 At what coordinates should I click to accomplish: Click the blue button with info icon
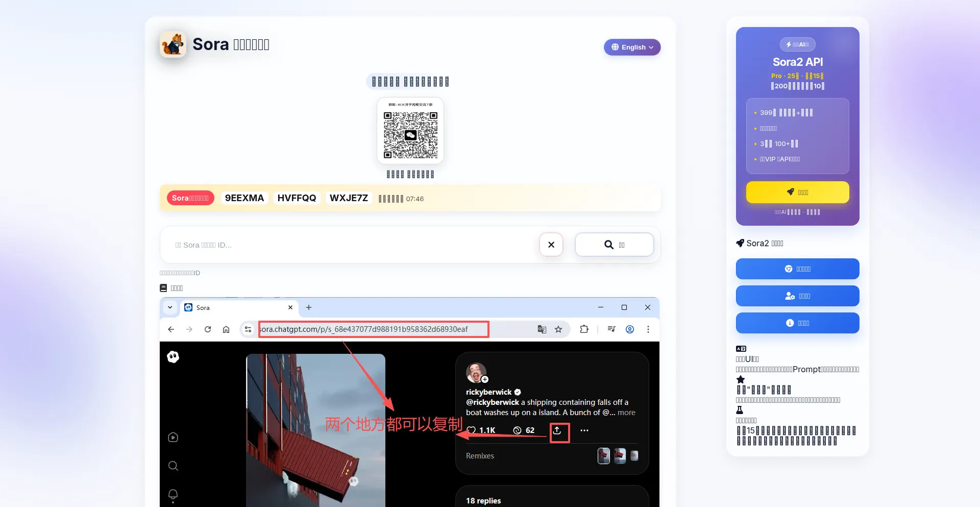[x=797, y=323]
